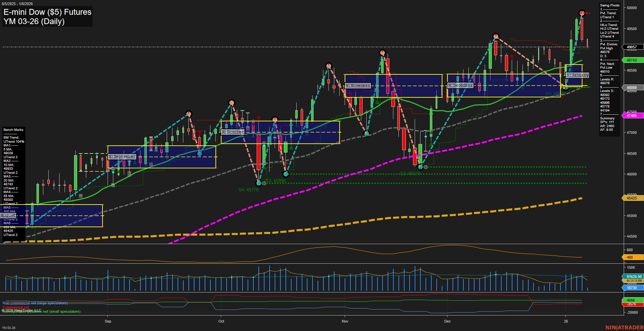Click the M:January month label

coord(577,75)
